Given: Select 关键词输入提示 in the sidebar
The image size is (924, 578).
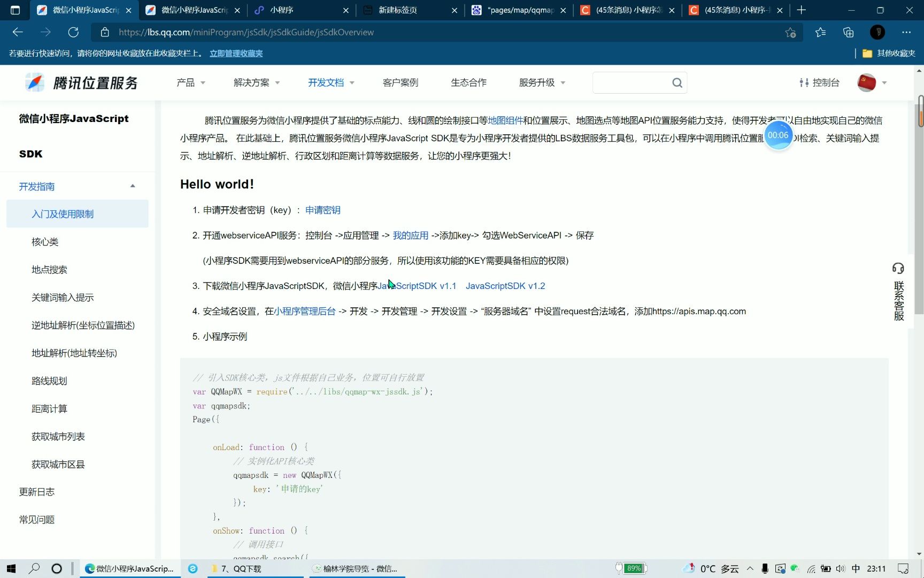Looking at the screenshot, I should point(63,298).
